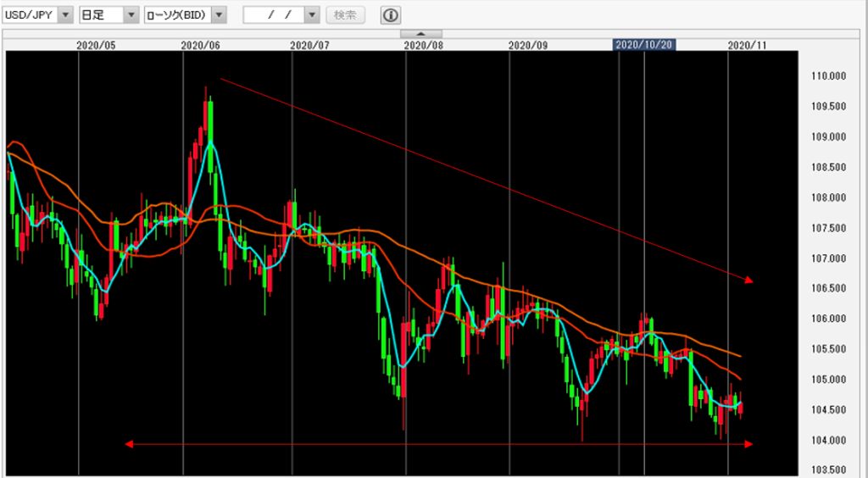Click the 2020/05 date axis label

[x=96, y=44]
